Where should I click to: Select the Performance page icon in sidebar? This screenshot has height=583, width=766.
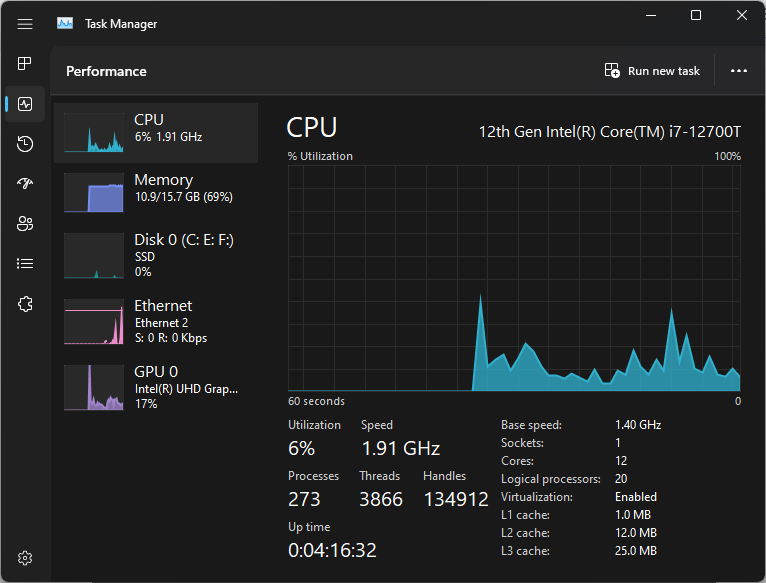point(25,104)
